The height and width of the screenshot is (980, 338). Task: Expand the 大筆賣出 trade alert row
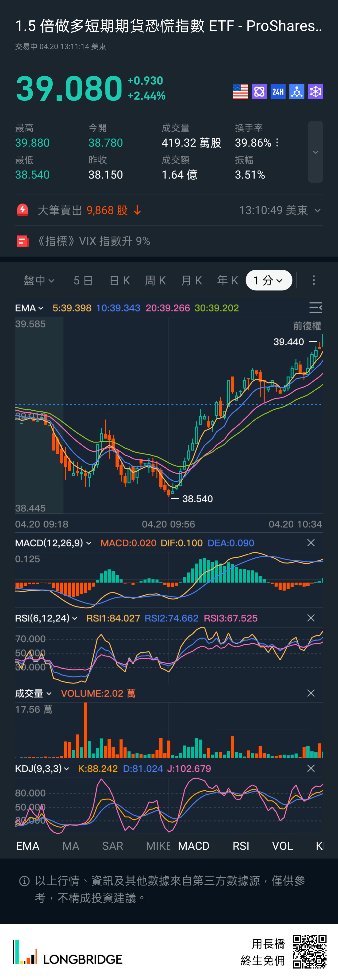(318, 210)
